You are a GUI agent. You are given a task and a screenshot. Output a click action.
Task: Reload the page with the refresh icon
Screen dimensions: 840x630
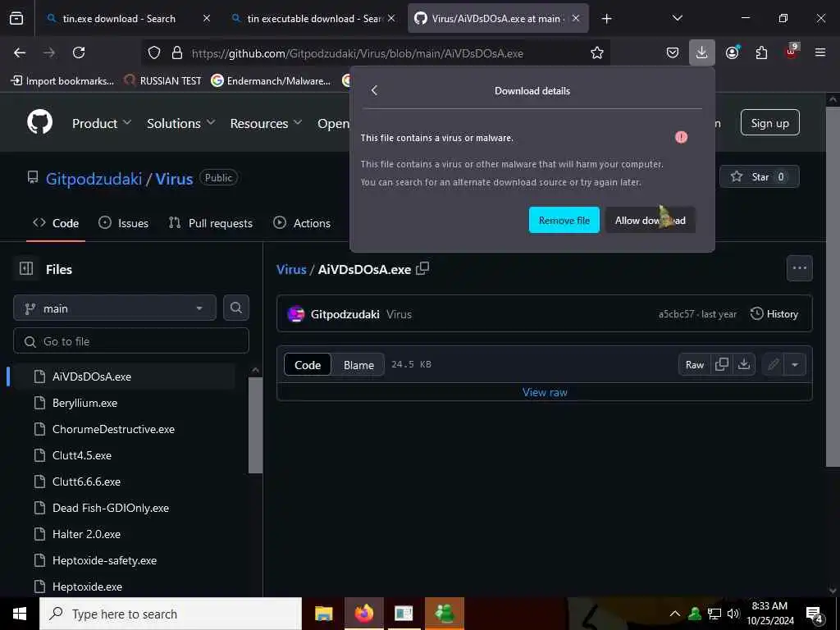[x=79, y=52]
